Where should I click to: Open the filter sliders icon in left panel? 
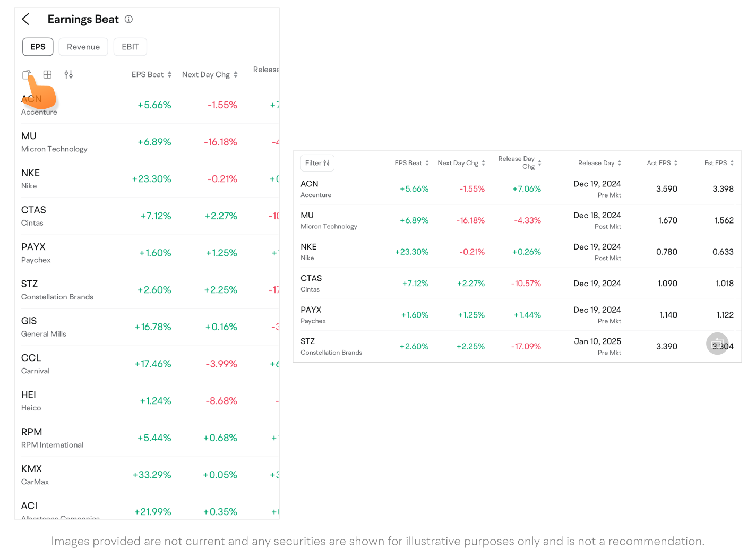click(68, 75)
